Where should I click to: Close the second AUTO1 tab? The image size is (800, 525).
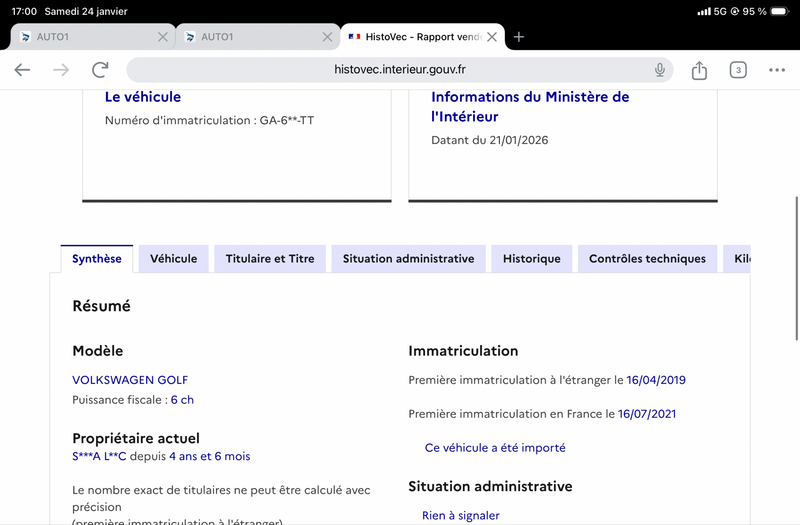[327, 37]
